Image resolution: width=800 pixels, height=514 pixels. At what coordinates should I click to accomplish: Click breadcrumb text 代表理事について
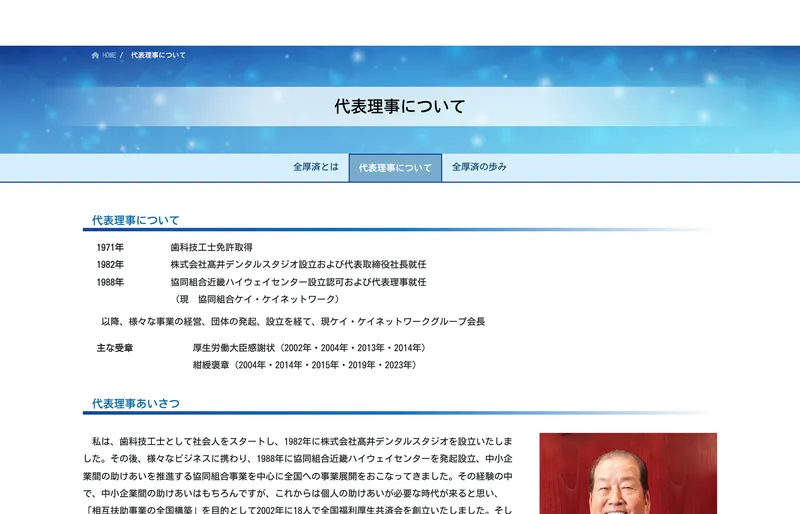pos(158,55)
